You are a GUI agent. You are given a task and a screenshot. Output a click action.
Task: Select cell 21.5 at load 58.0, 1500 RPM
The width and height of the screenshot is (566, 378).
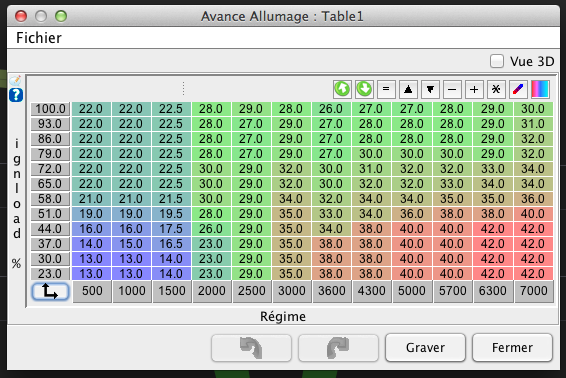point(171,199)
